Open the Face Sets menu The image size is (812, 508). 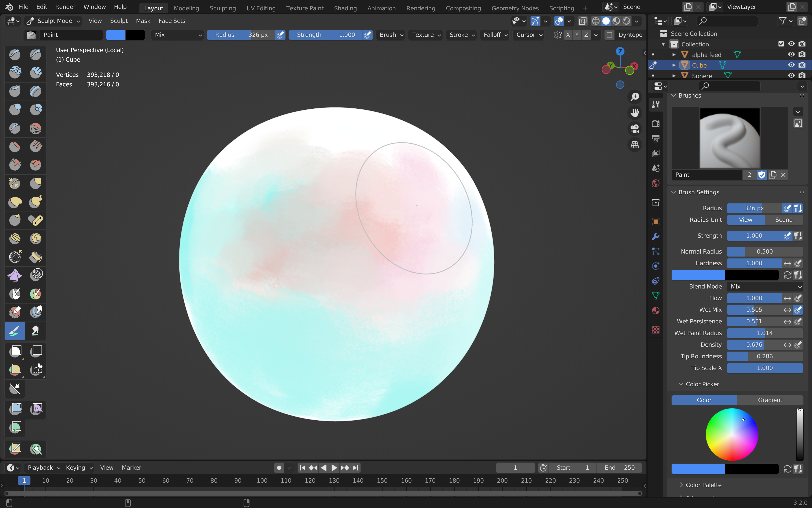pyautogui.click(x=172, y=21)
